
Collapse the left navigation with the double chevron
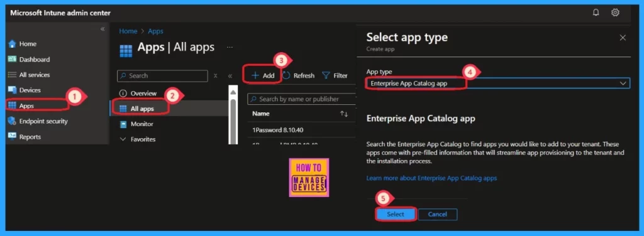click(103, 29)
